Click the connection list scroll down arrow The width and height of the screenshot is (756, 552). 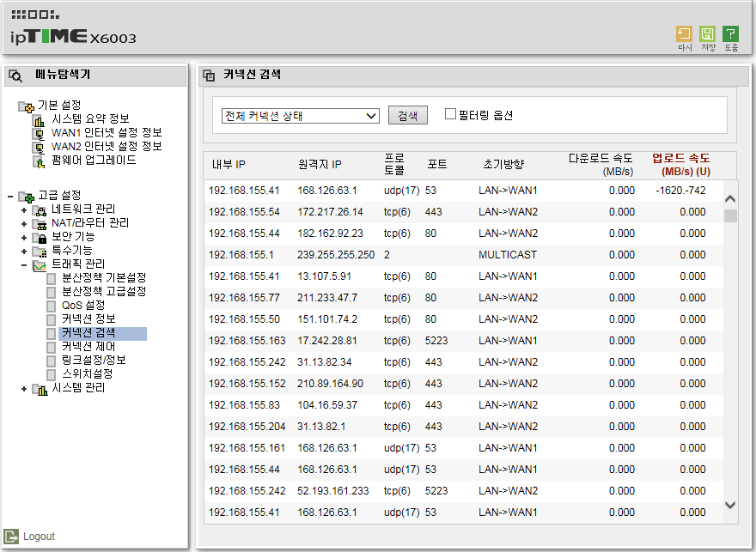tap(730, 505)
